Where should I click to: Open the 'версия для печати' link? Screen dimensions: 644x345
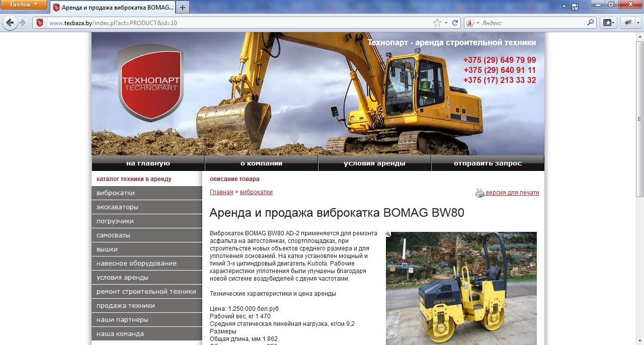point(512,193)
